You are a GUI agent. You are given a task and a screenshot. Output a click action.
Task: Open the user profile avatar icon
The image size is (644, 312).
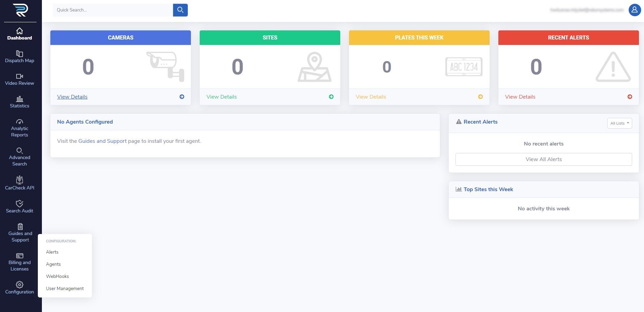(x=634, y=10)
